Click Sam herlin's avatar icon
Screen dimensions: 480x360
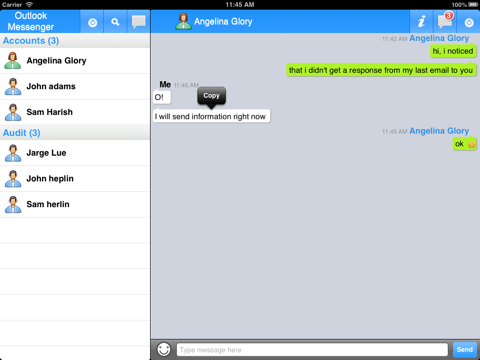point(13,204)
